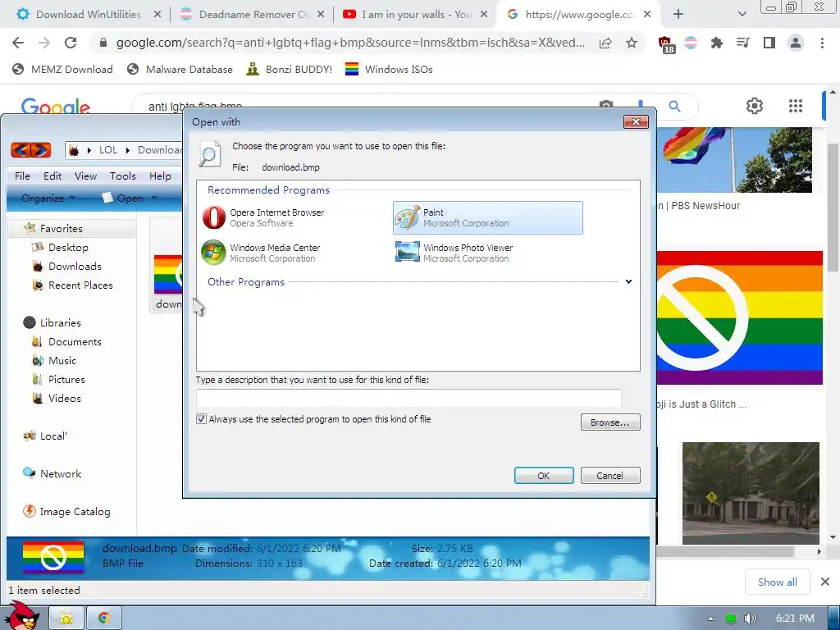Click Show all downloads link
This screenshot has width=840, height=630.
click(x=778, y=582)
